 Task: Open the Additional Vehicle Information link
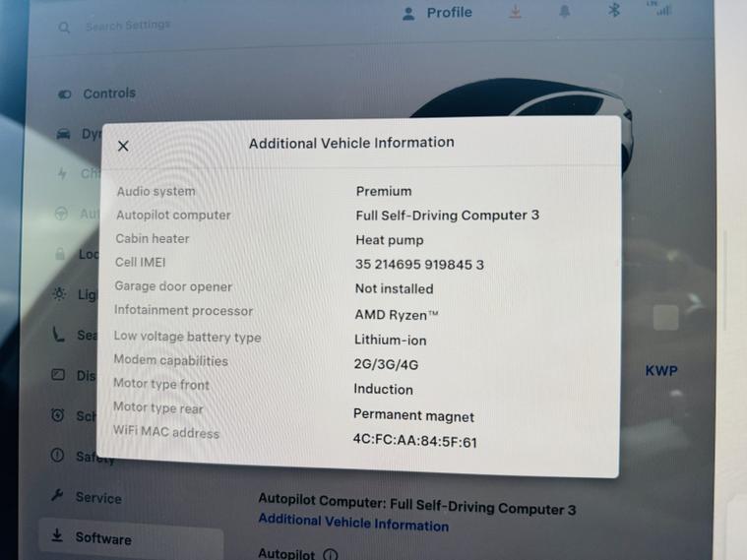(353, 525)
